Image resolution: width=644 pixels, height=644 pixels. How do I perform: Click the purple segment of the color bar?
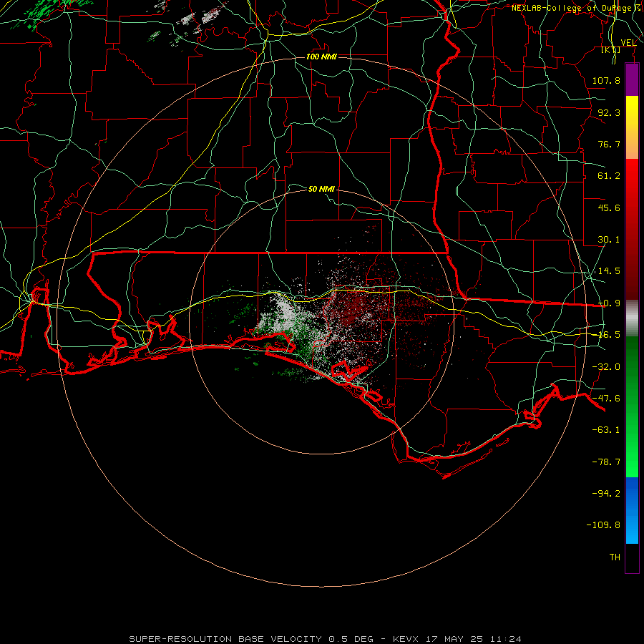632,79
